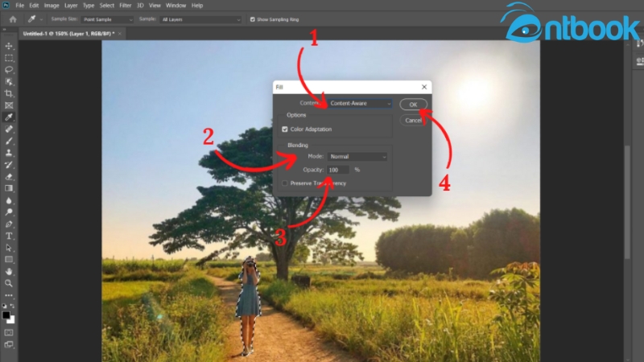This screenshot has height=362, width=644.
Task: Click the Opacity input field
Action: (x=338, y=170)
